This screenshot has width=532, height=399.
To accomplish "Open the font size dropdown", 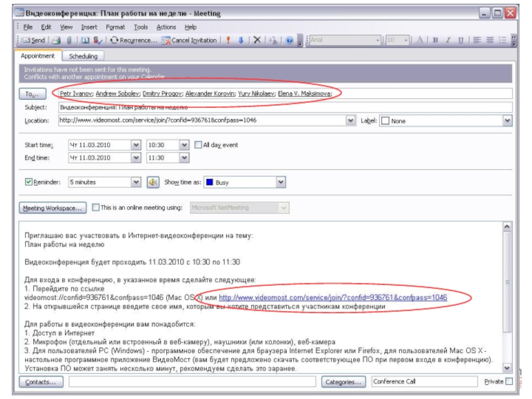I will (406, 41).
